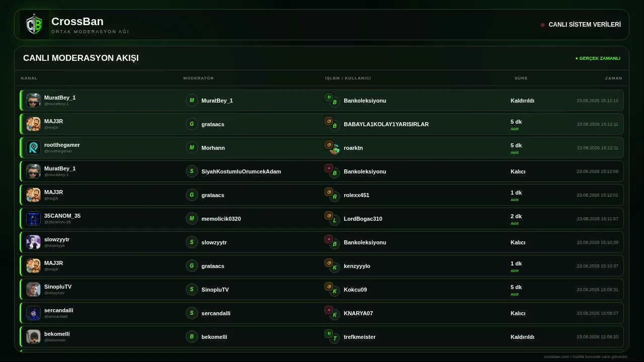This screenshot has height=362, width=644.
Task: Click the CrossBan shield logo
Action: [x=34, y=25]
